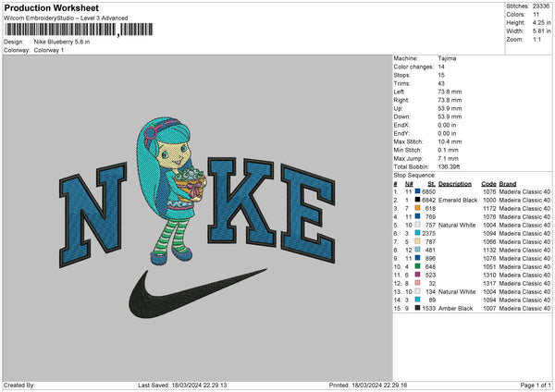Click the Min Stitch value '0.1 mm'

(x=448, y=150)
